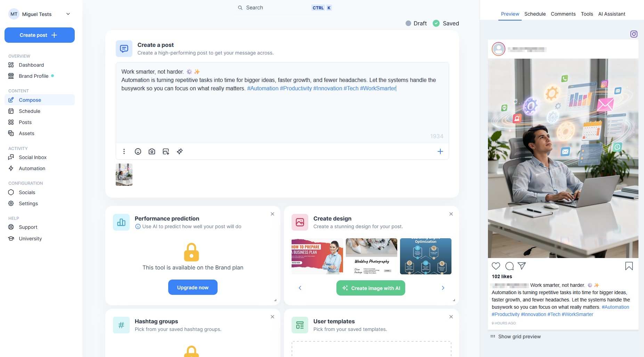
Task: Click the camera icon to add a photo
Action: [152, 151]
